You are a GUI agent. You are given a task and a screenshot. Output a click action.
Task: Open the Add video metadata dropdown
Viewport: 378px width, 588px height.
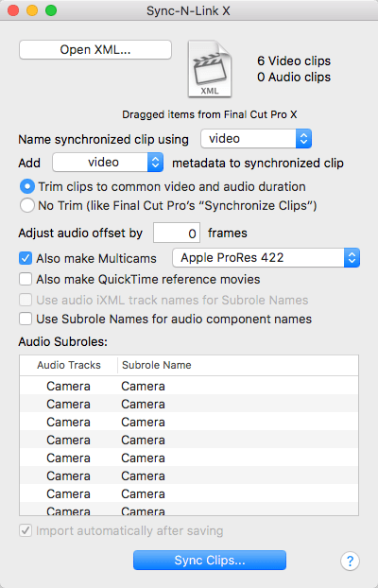tap(108, 163)
